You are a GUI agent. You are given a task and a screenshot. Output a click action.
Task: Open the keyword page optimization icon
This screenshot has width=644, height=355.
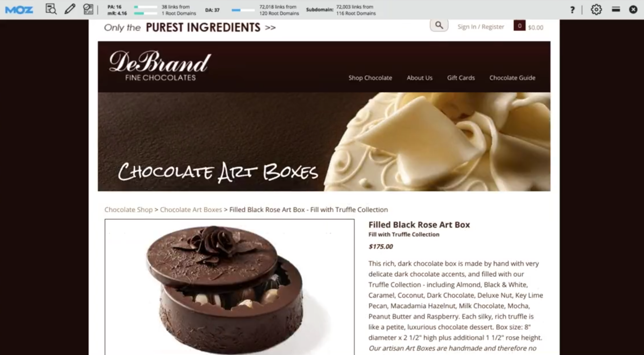coord(88,9)
